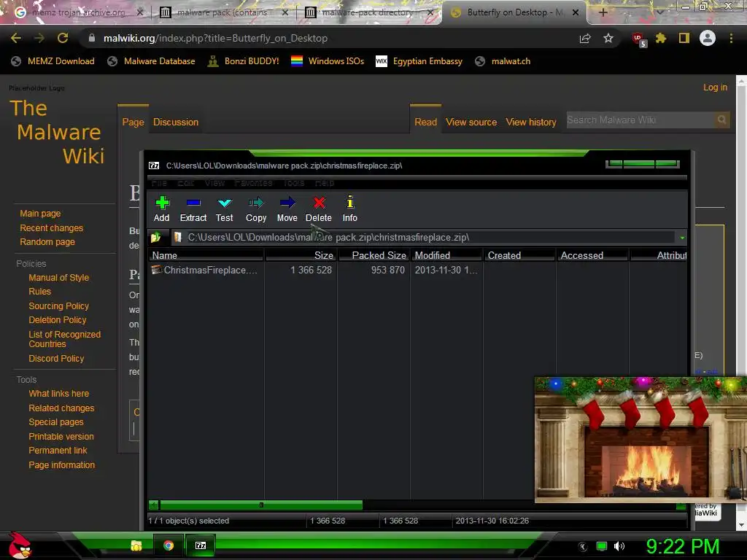Screen dimensions: 747x560
Task: Open the Discord Policy link
Action: (56, 359)
